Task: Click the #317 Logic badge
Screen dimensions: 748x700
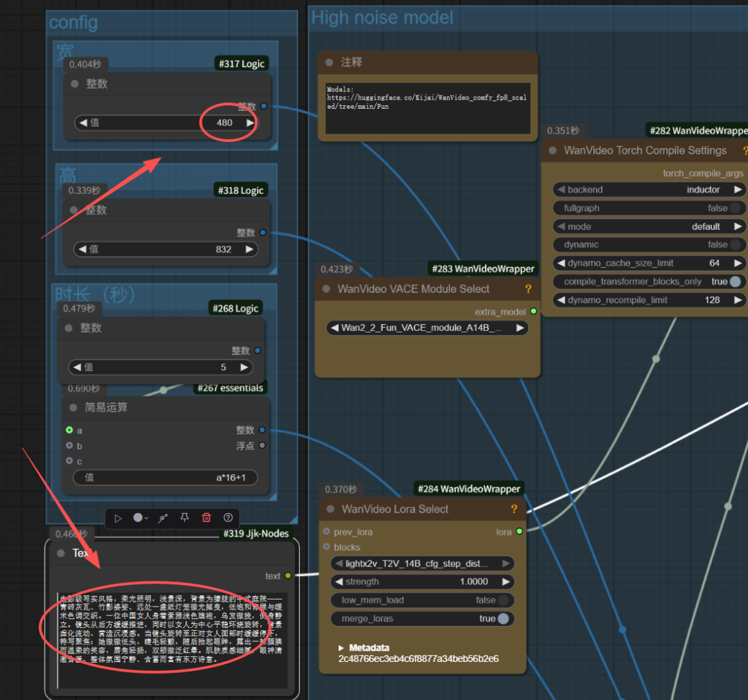Action: (x=242, y=64)
